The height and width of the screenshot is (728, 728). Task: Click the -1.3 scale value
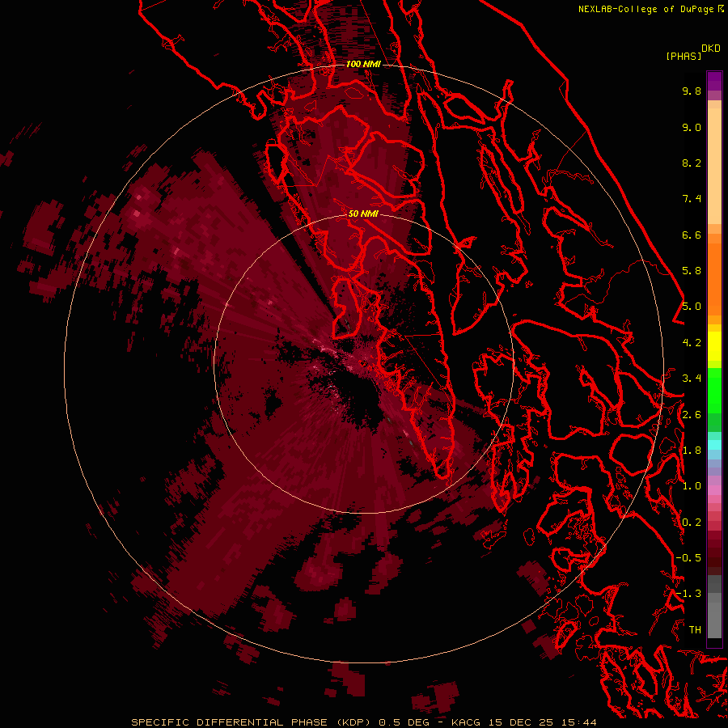pos(688,594)
